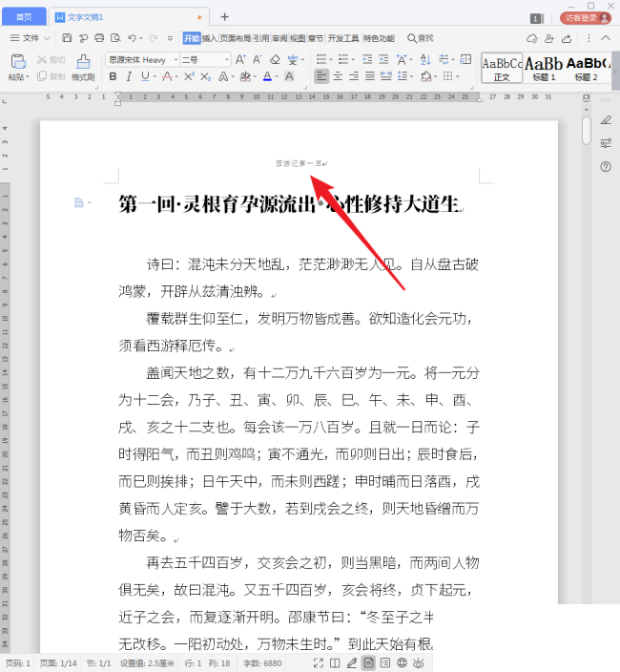
Task: Toggle Italic formatting
Action: (x=129, y=76)
